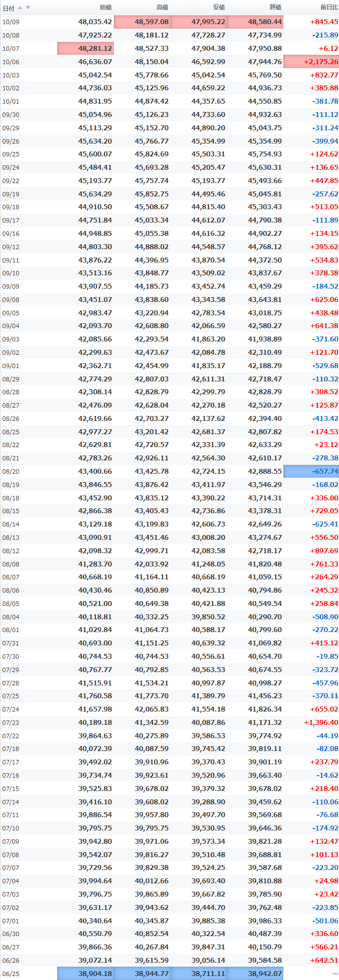Click change value +447.85 on 09/22
This screenshot has height=980, width=339.
point(324,181)
